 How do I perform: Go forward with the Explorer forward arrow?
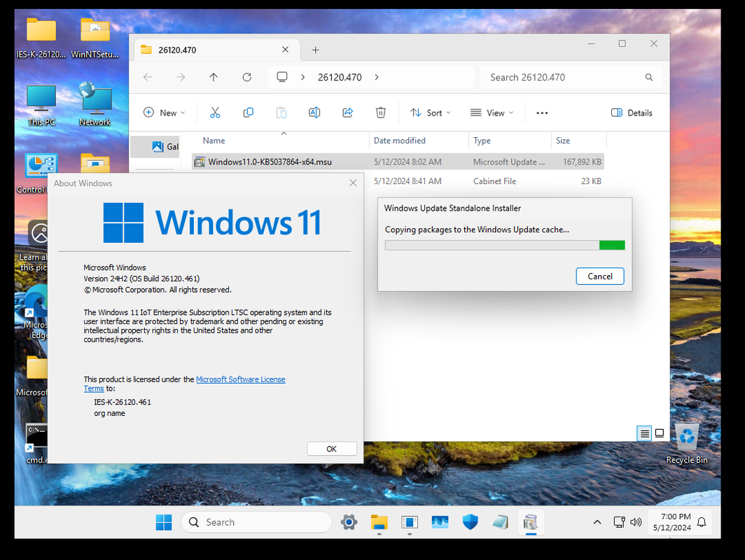181,77
